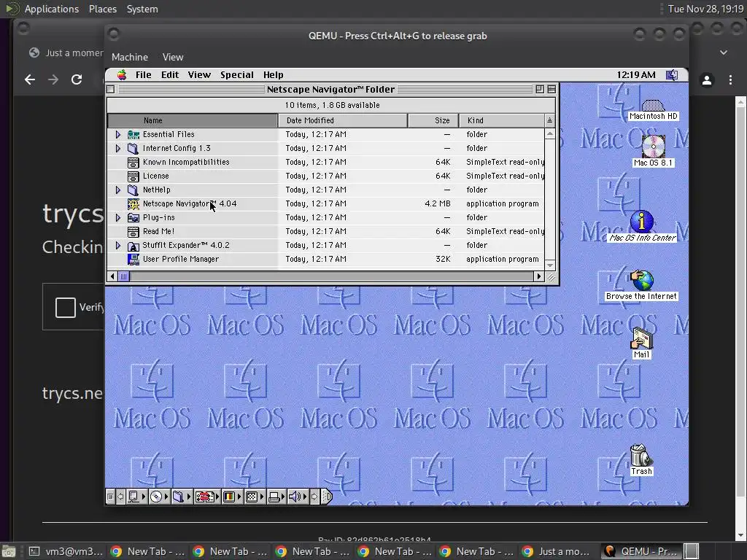Open the QEMU View menu
This screenshot has width=747, height=560.
[172, 57]
